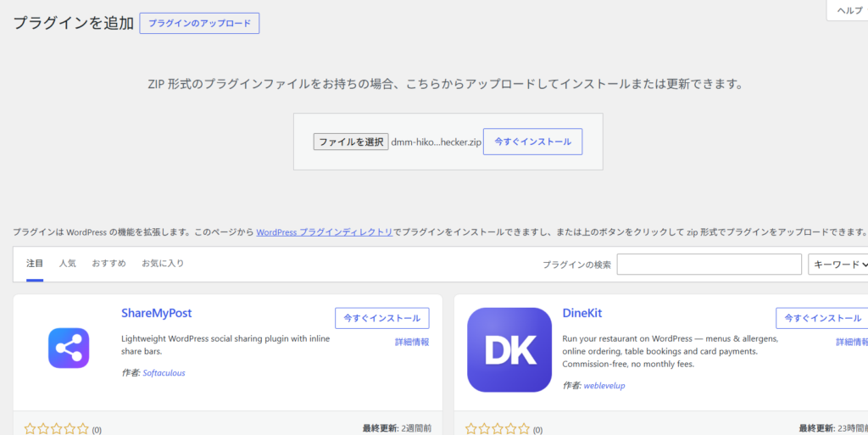Select the ShareMyPost description text

[x=225, y=345]
